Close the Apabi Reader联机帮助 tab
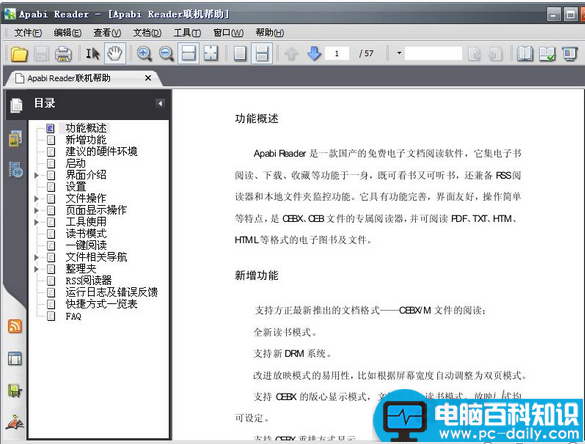This screenshot has width=585, height=444. point(148,78)
